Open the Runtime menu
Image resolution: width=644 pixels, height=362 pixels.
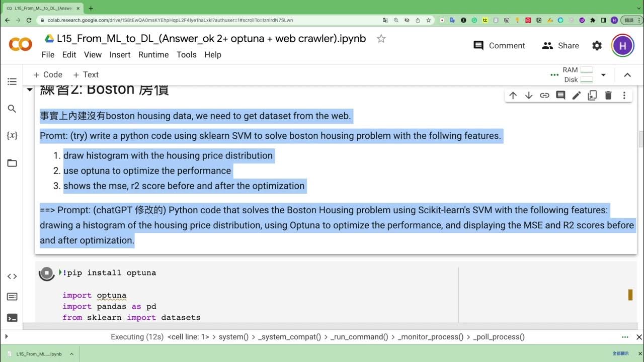coord(153,55)
